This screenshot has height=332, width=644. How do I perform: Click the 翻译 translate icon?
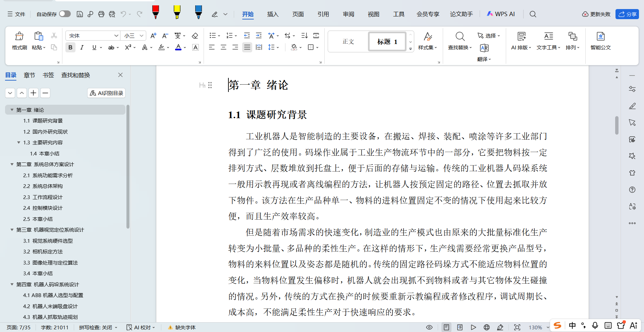tap(484, 48)
